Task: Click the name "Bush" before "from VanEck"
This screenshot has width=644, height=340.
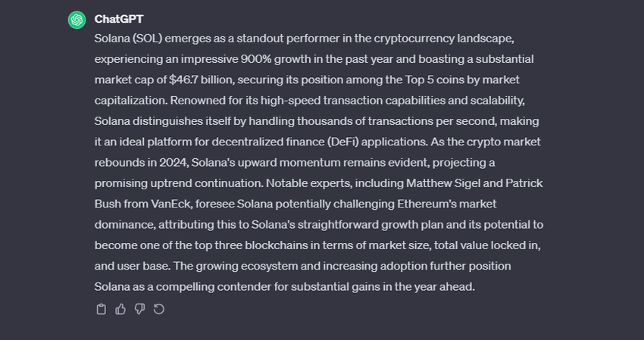Action: tap(110, 204)
